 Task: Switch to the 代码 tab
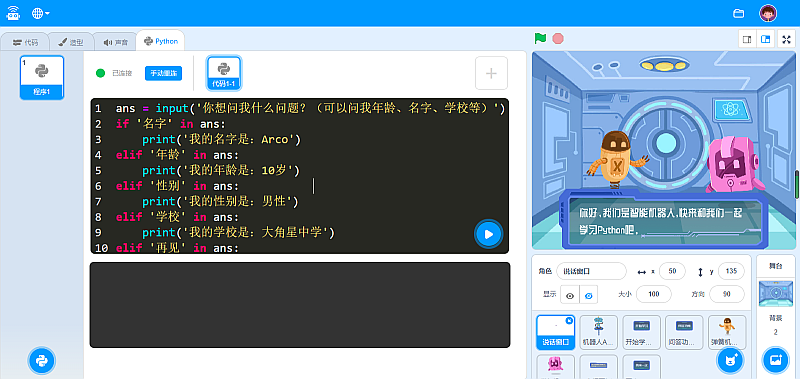coord(25,42)
